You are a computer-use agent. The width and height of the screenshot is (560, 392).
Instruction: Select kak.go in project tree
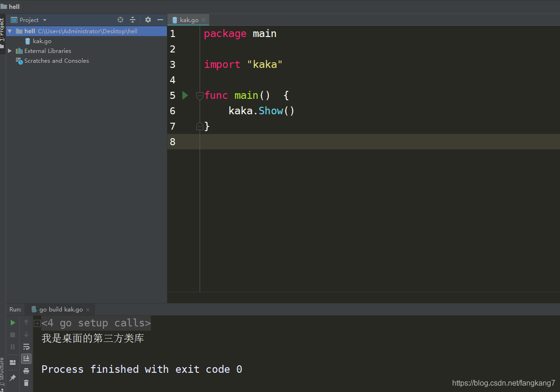click(x=42, y=41)
